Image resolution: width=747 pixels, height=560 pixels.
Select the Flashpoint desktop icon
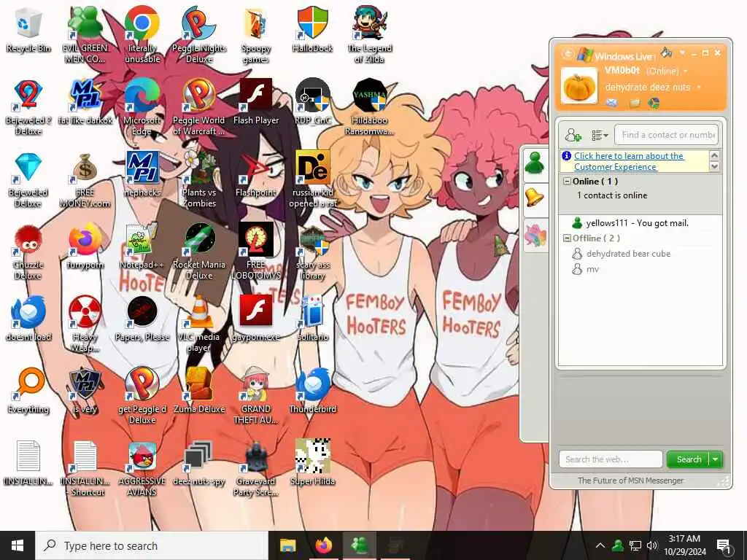pyautogui.click(x=256, y=174)
